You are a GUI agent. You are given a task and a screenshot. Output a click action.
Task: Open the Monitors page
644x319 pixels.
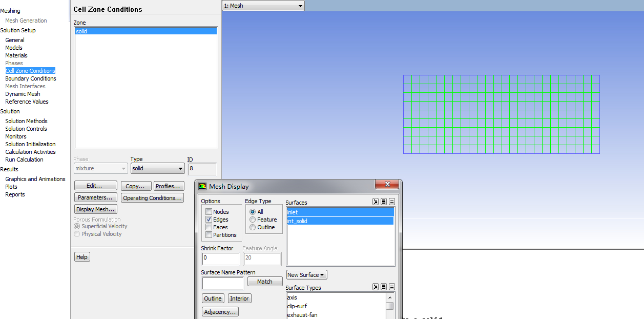16,136
